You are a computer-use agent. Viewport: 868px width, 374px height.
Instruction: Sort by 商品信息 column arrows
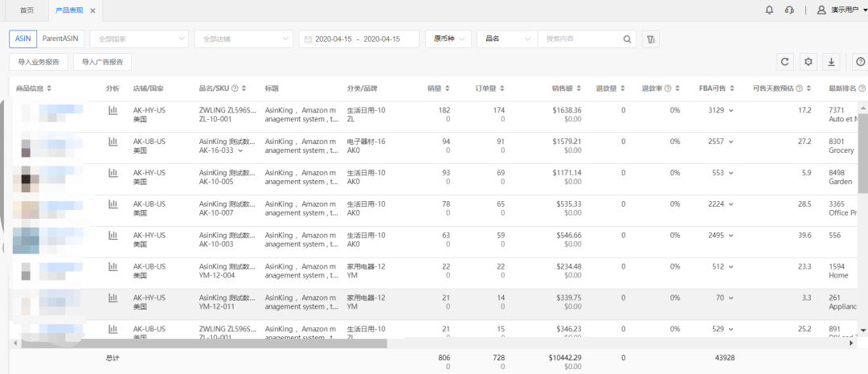point(49,88)
